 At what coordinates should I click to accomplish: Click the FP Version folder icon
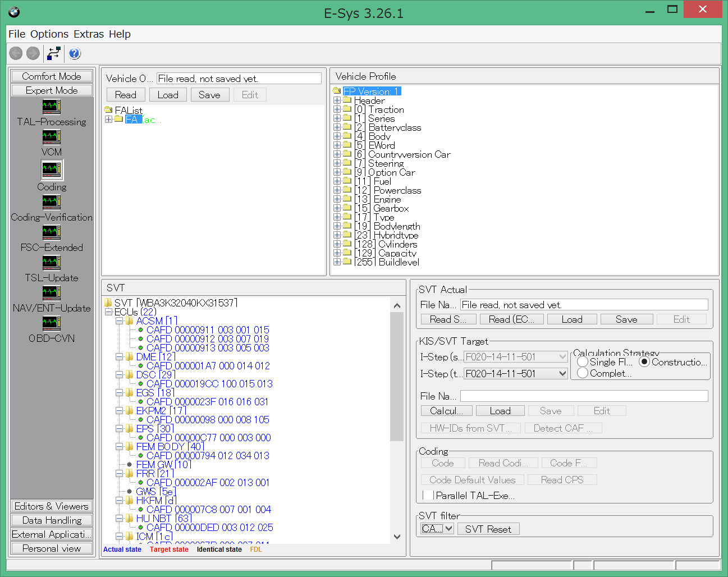337,91
